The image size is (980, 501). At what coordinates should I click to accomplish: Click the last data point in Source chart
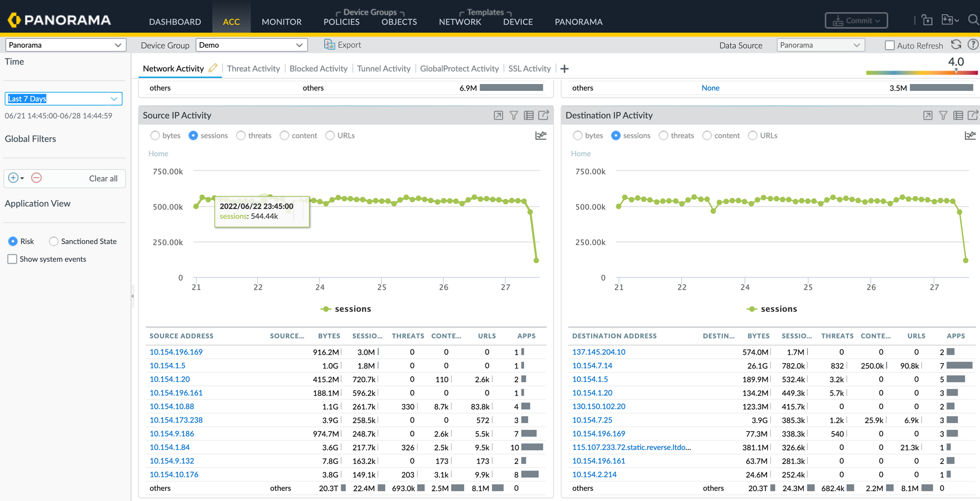coord(536,260)
